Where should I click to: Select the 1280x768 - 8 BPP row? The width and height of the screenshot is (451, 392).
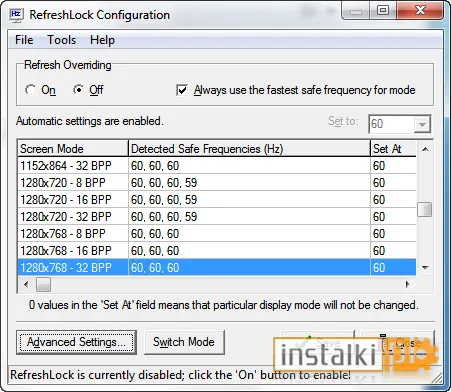[x=217, y=234]
